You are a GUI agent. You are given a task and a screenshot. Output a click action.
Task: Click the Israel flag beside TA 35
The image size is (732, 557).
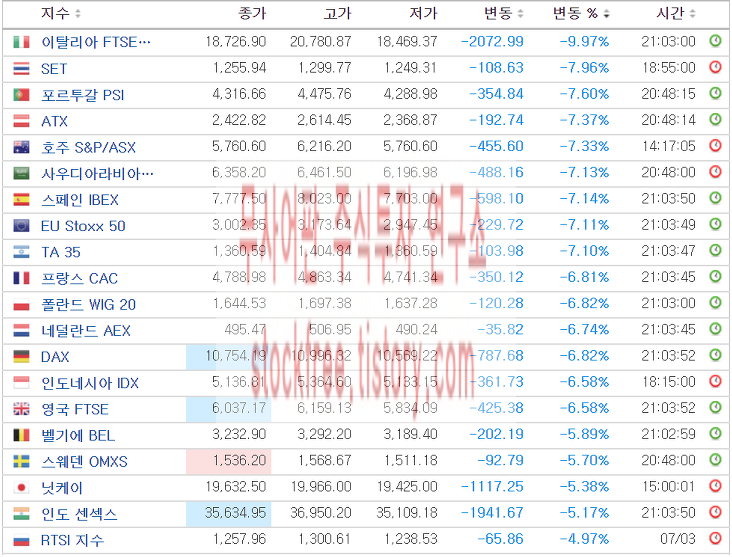[x=21, y=252]
